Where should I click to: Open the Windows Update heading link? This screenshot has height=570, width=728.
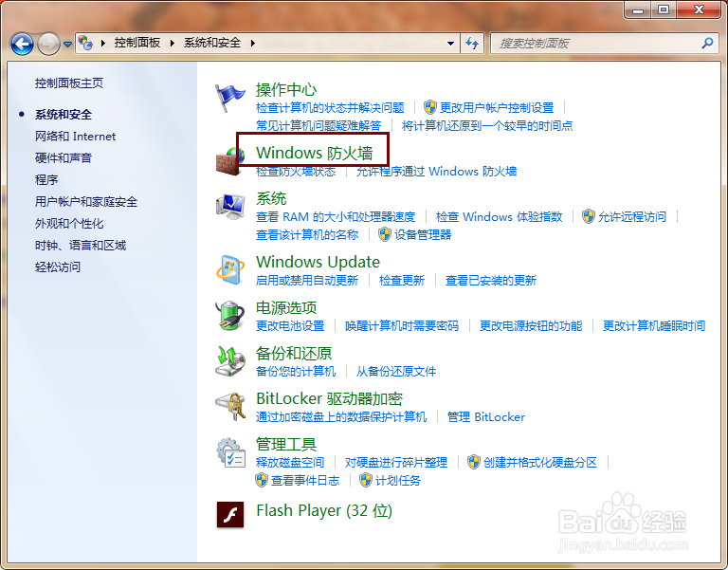coord(318,262)
